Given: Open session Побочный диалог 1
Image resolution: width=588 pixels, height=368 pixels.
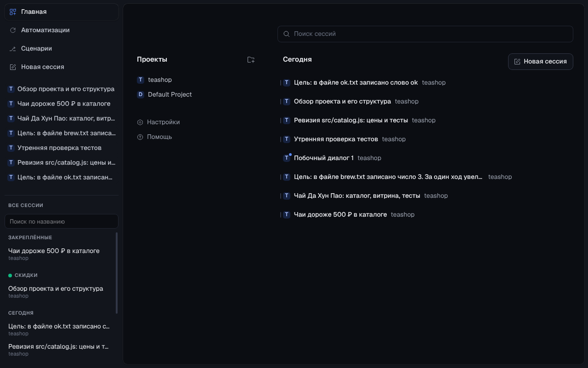Looking at the screenshot, I should pyautogui.click(x=324, y=158).
